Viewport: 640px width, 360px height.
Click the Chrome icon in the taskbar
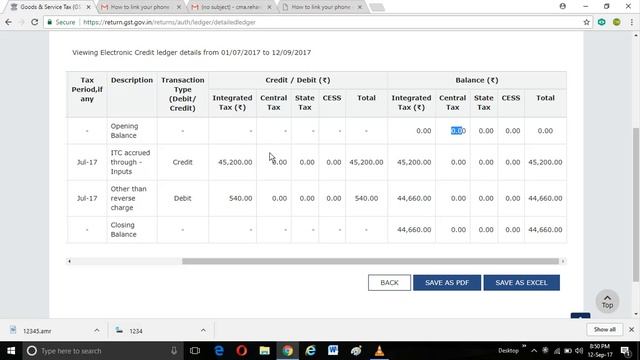click(288, 351)
